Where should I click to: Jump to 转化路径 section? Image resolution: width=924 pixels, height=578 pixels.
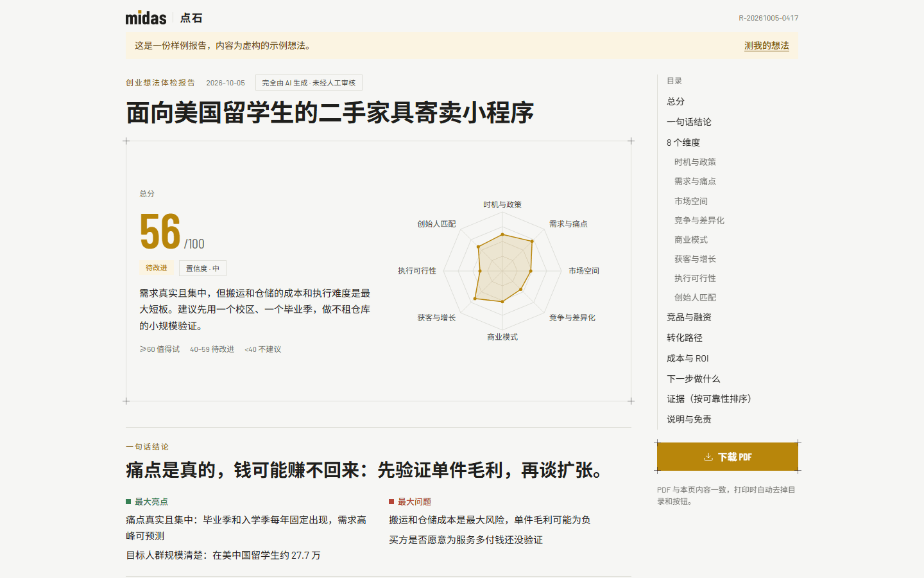pos(685,338)
